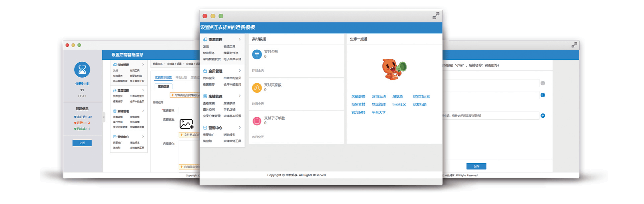The height and width of the screenshot is (204, 644).
Task: Collapse the left answer panel with arrow handle
Action: tap(104, 117)
